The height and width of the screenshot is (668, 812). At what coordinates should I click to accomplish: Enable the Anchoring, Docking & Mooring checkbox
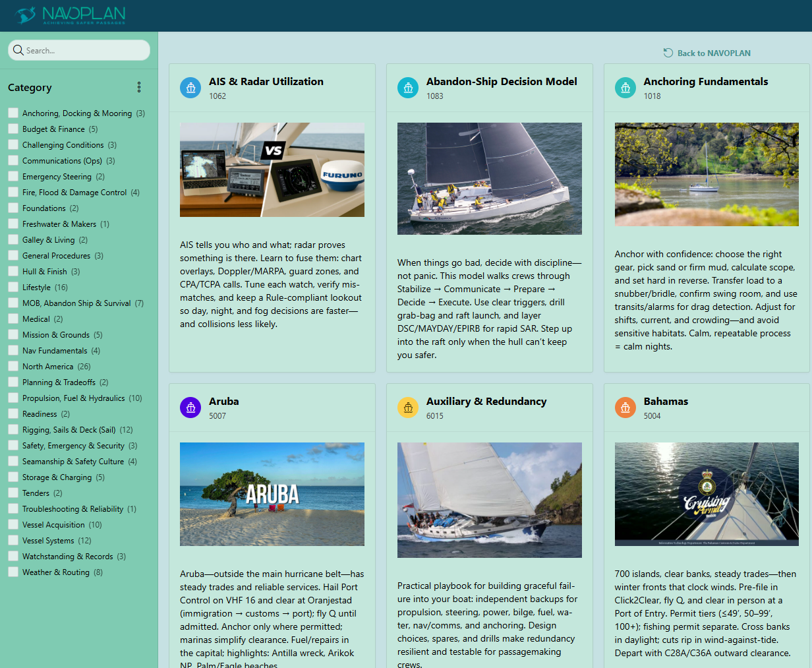[x=13, y=113]
